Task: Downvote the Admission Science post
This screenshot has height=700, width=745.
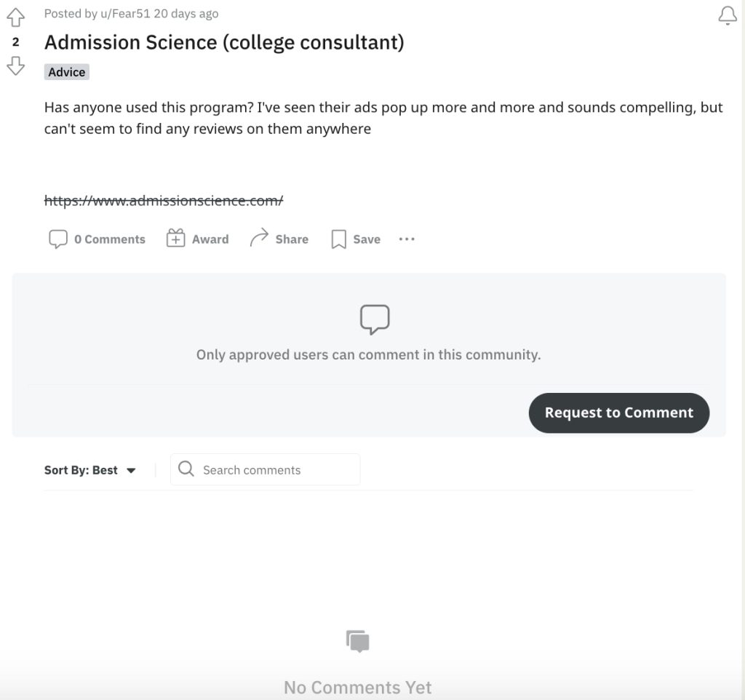Action: point(16,65)
